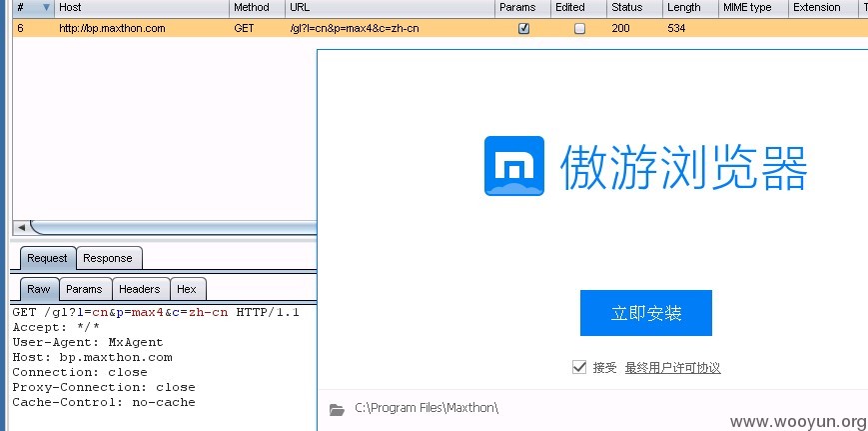Click the Cache-Control: no-cache header line
Screen dimensions: 868x431
click(x=104, y=402)
